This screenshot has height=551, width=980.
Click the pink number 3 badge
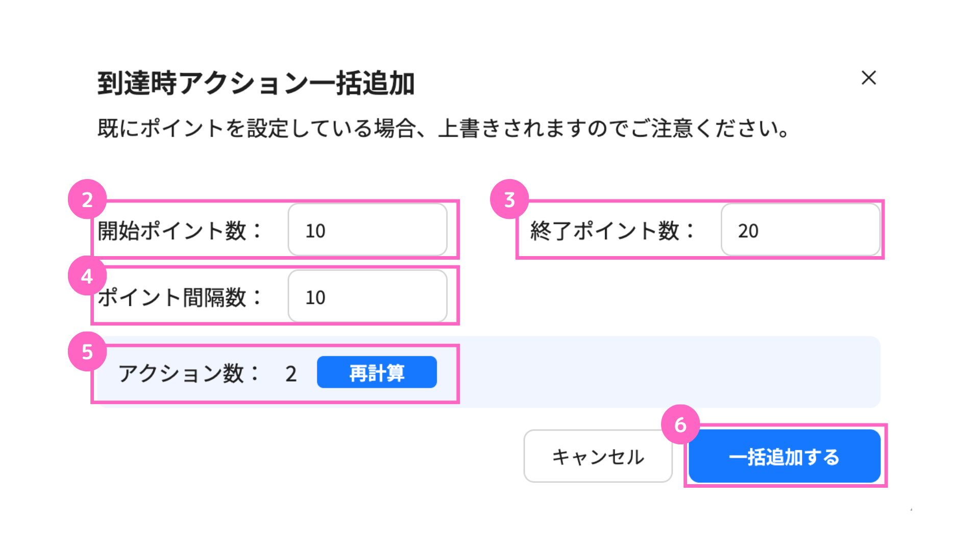[509, 199]
